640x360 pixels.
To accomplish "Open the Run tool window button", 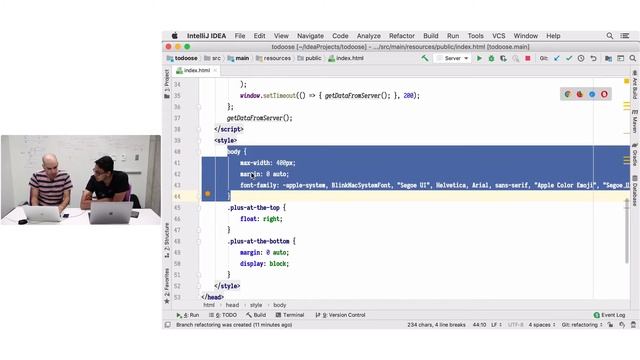I will (188, 315).
